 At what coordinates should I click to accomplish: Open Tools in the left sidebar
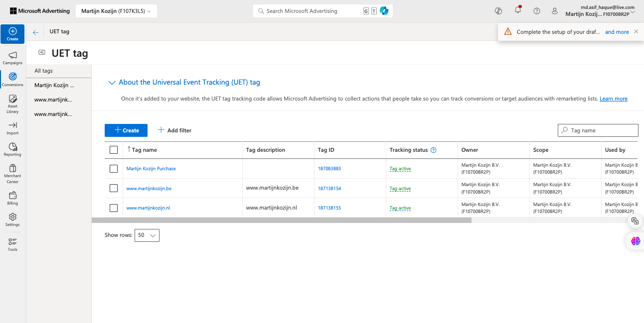pyautogui.click(x=12, y=244)
